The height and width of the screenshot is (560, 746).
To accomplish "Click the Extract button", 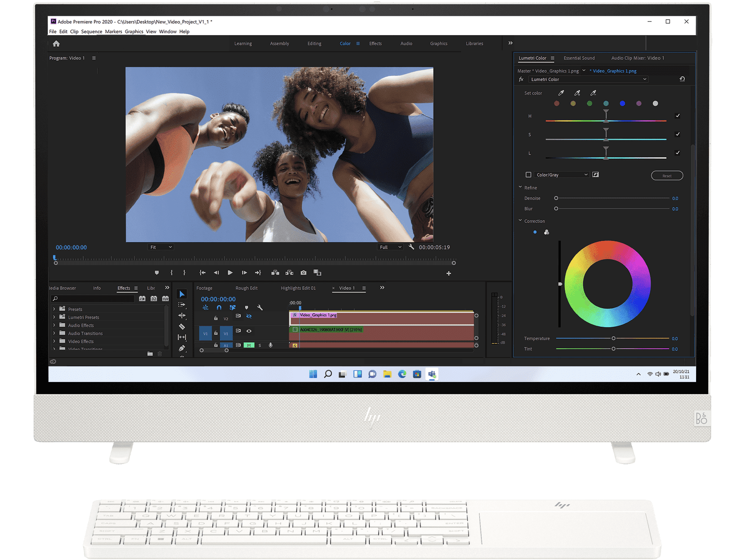I will coord(289,273).
